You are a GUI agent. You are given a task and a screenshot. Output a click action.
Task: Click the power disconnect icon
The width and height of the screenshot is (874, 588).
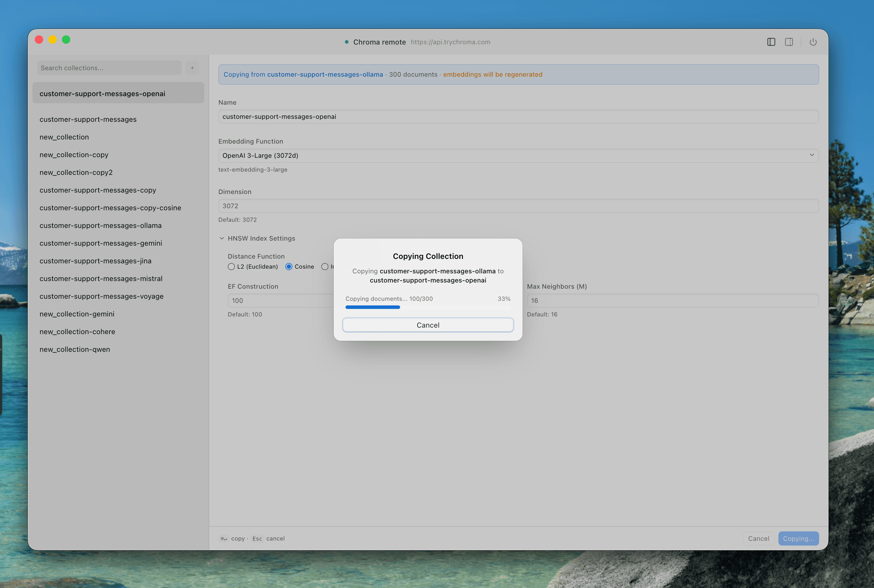(x=813, y=42)
